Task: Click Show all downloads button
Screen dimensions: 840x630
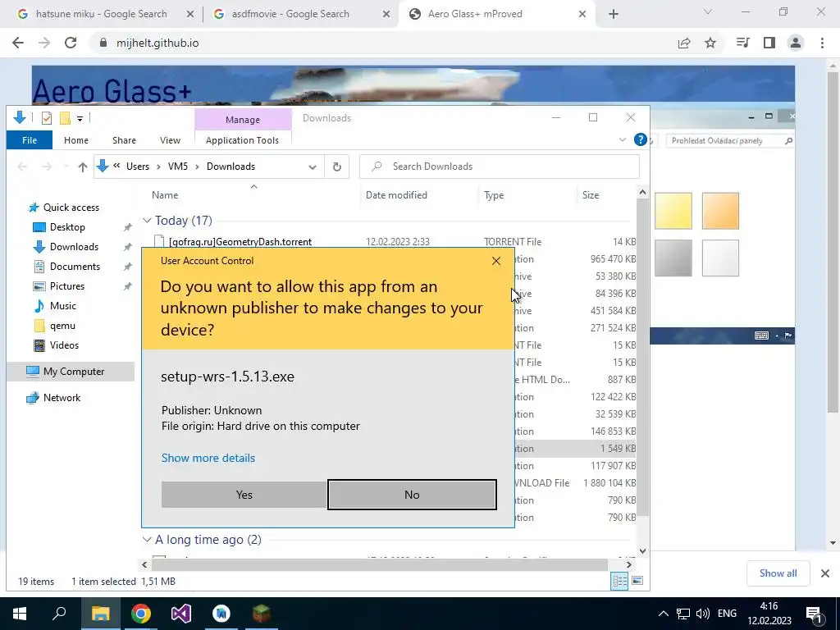Action: pyautogui.click(x=778, y=573)
